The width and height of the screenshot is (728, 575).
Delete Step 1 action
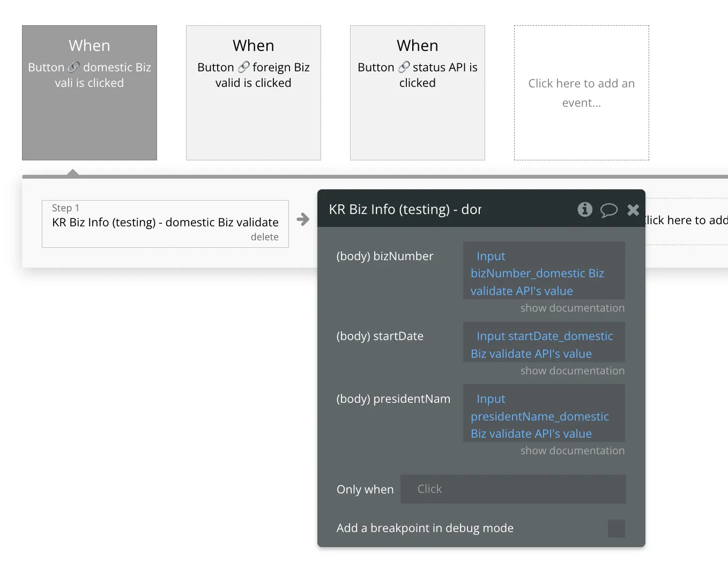265,237
